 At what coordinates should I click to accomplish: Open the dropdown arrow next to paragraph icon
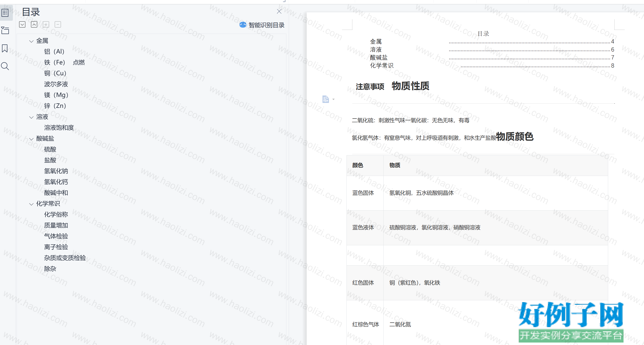[x=334, y=99]
